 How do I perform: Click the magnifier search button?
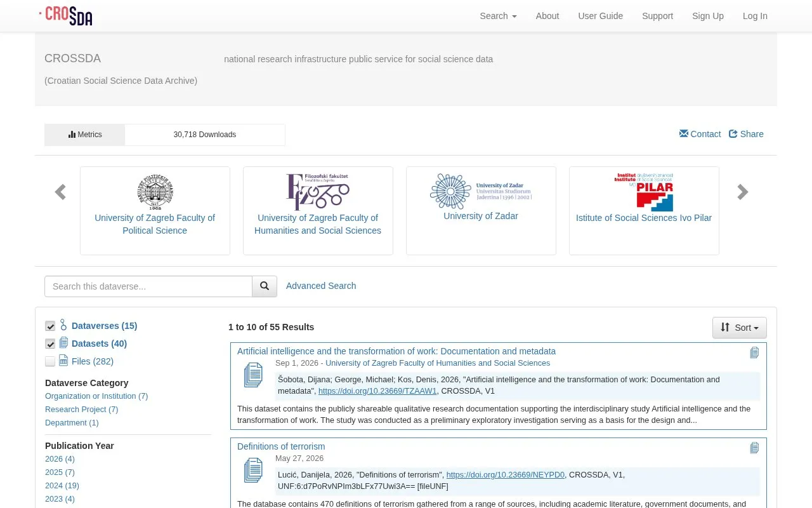pyautogui.click(x=265, y=286)
